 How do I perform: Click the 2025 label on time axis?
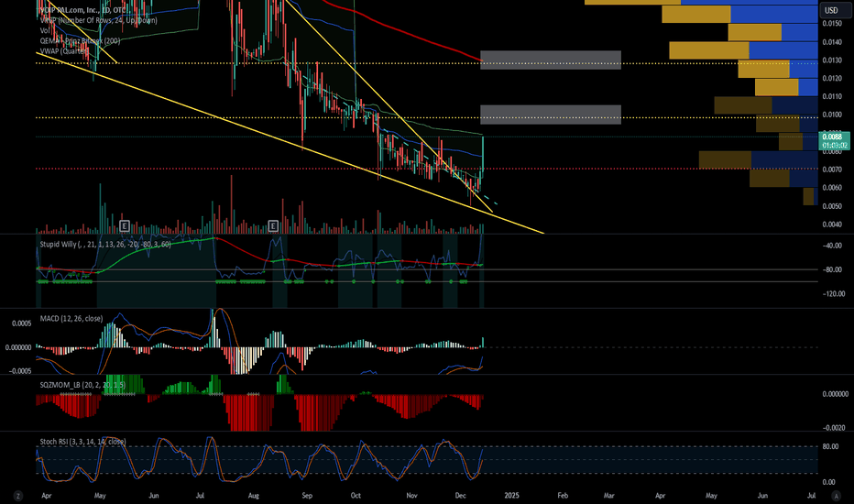coord(511,496)
